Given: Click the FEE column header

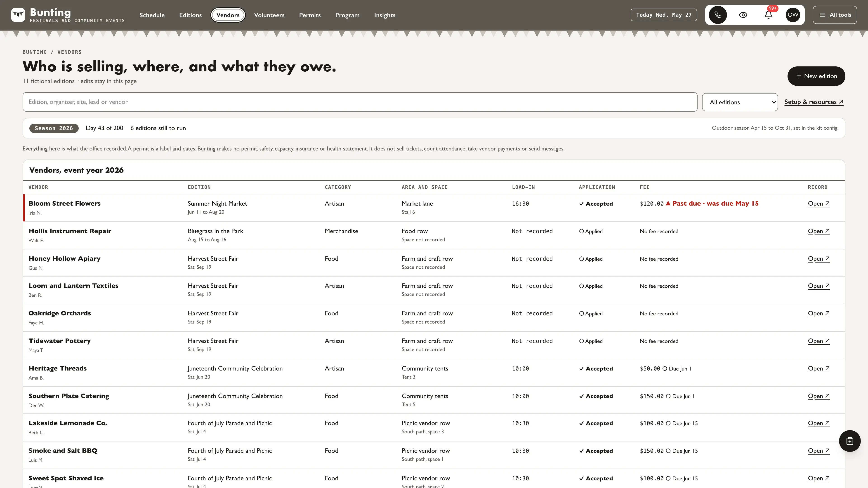Looking at the screenshot, I should pos(645,187).
